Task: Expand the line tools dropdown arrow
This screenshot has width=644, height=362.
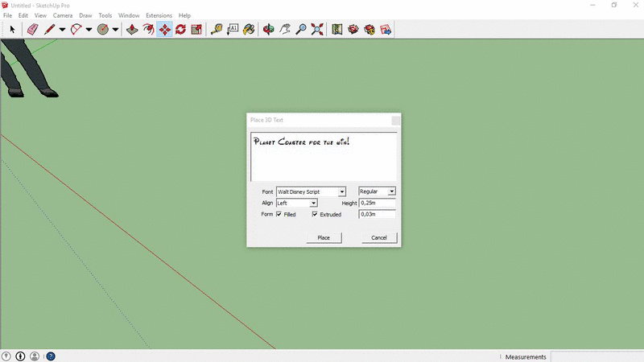Action: [x=62, y=29]
